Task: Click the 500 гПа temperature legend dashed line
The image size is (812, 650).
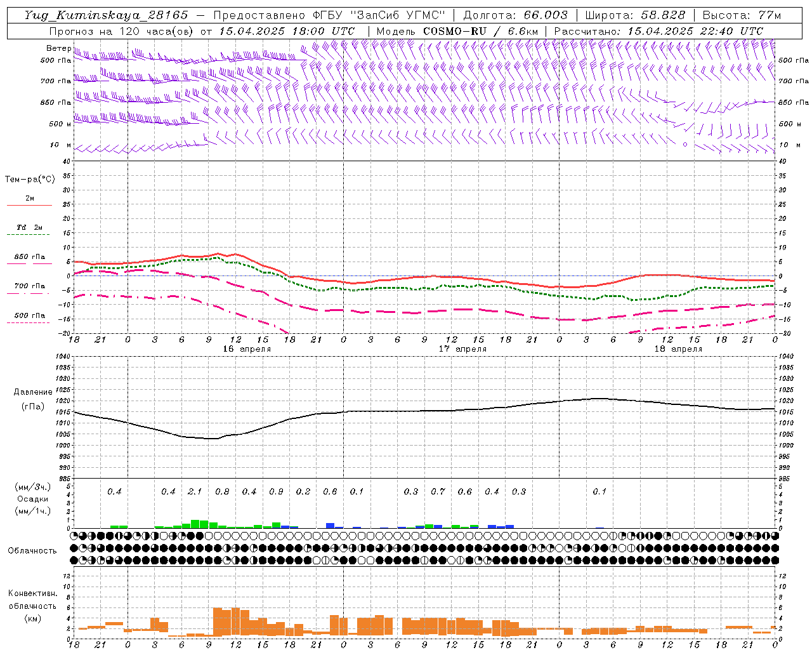Action: (x=29, y=322)
